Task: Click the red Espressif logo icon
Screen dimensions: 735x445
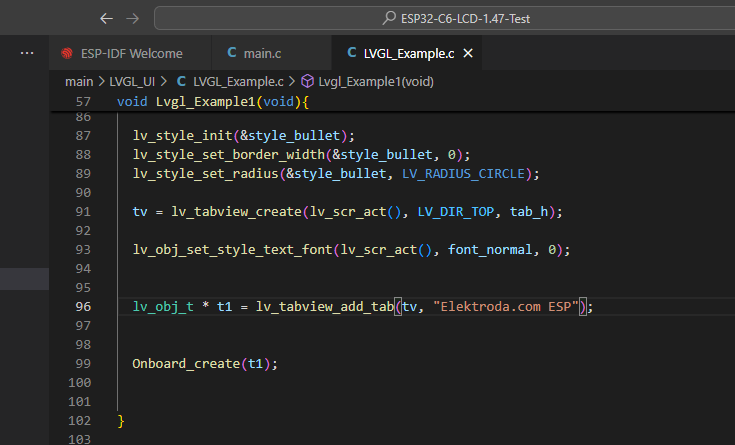Action: [67, 53]
